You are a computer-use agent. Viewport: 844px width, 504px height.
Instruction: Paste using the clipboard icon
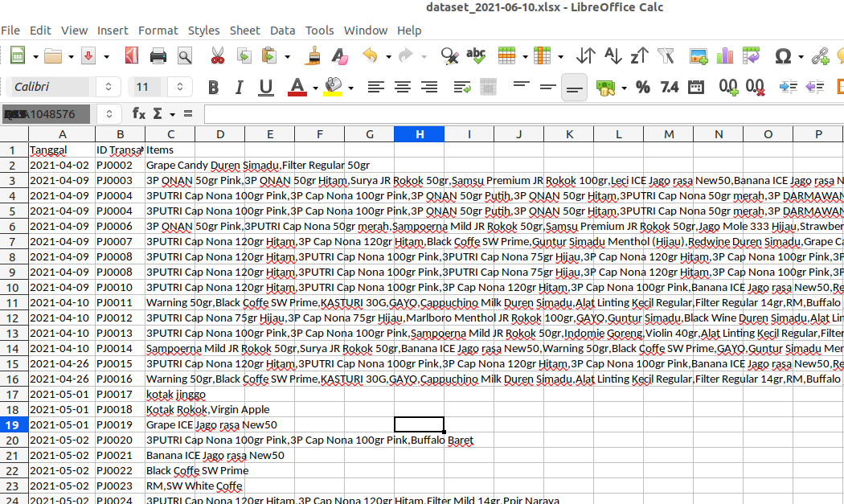click(x=268, y=55)
